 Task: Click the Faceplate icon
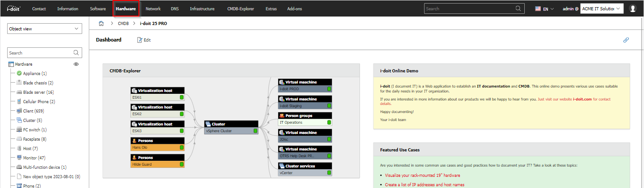[x=19, y=139]
